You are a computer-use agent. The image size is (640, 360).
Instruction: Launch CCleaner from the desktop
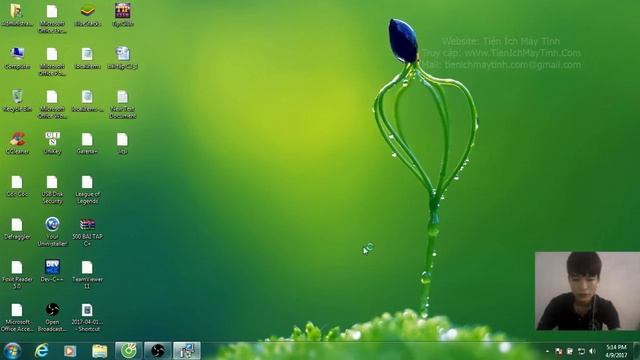click(x=17, y=143)
